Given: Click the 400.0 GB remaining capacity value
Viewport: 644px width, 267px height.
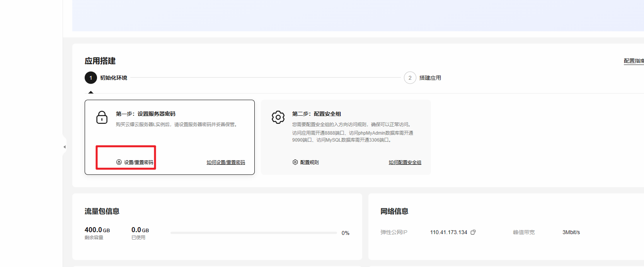Looking at the screenshot, I should tap(97, 230).
